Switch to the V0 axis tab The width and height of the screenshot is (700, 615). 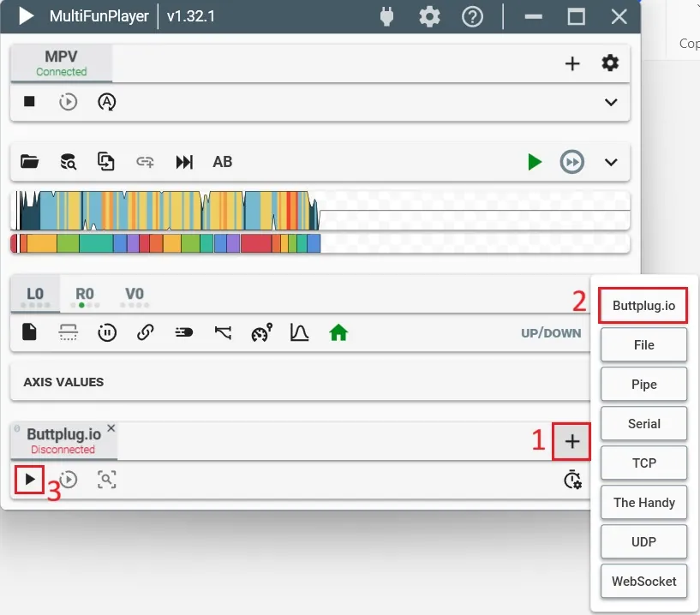(135, 294)
